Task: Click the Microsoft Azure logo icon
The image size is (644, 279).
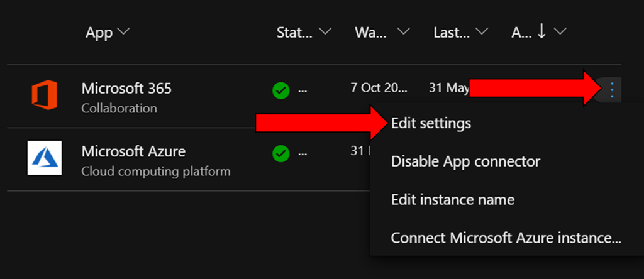Action: point(45,158)
